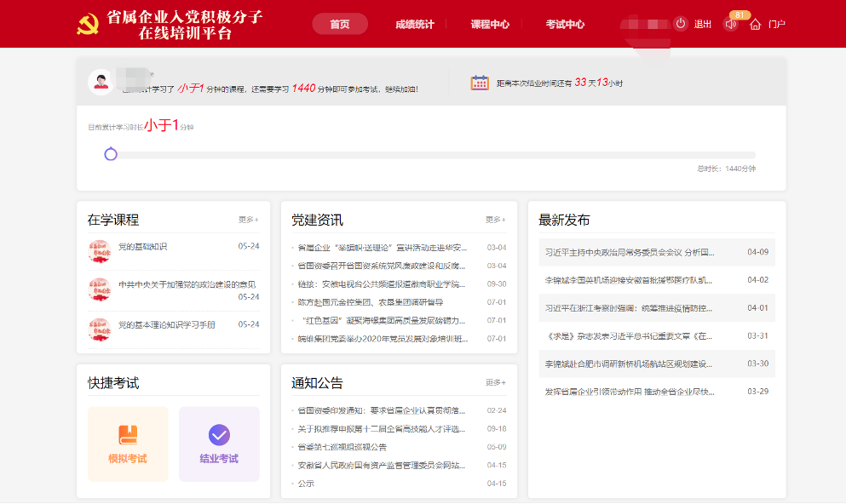Click the user avatar picture

(101, 81)
